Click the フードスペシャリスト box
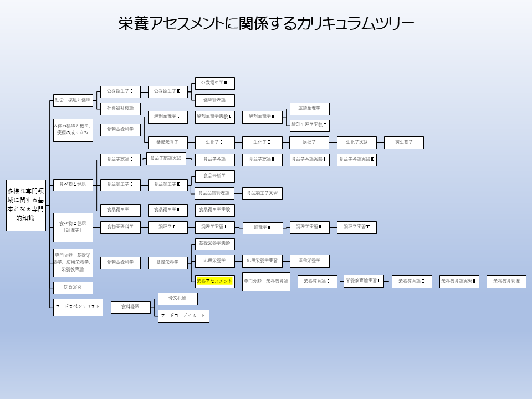 [78, 307]
